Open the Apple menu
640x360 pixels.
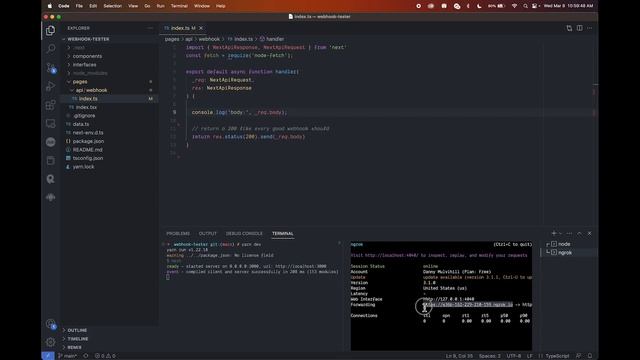pyautogui.click(x=50, y=6)
